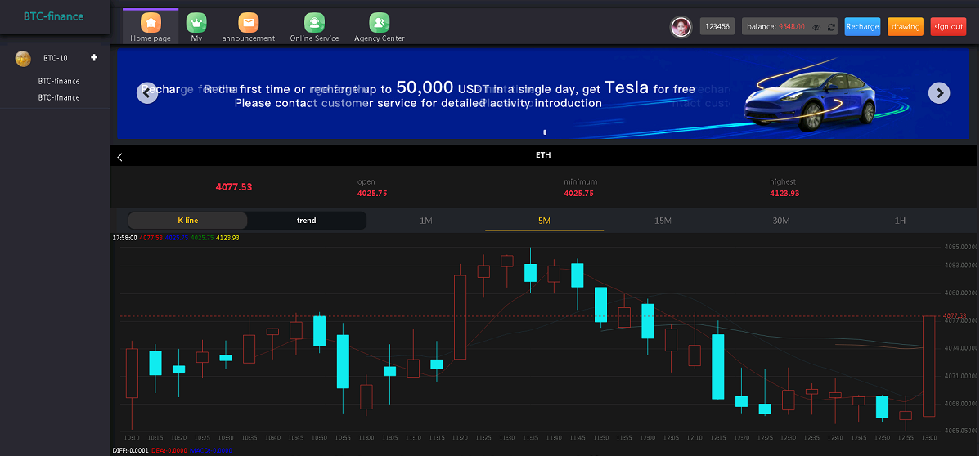Go to next banner slide
The height and width of the screenshot is (456, 980).
coord(939,93)
